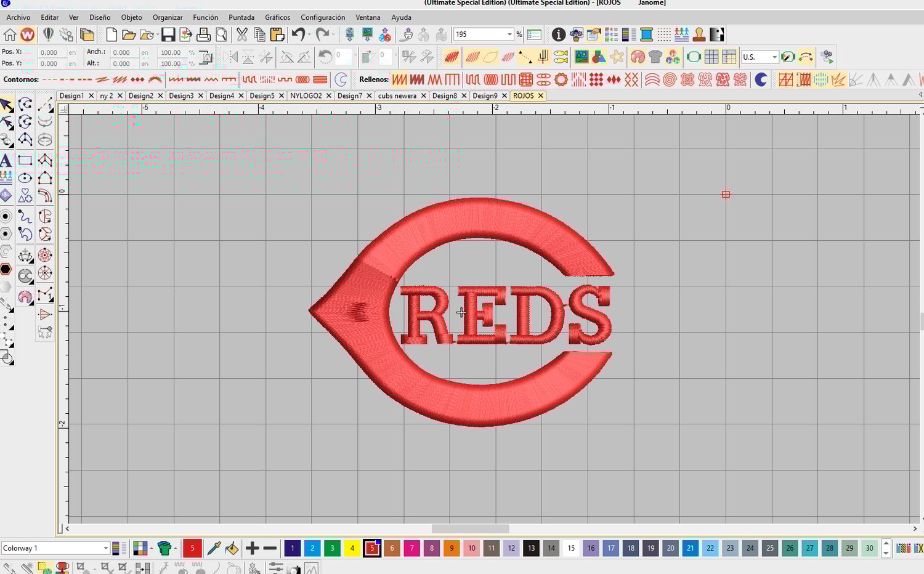Choose the Lettering 'A' tool
This screenshot has height=574, width=924.
tap(6, 161)
